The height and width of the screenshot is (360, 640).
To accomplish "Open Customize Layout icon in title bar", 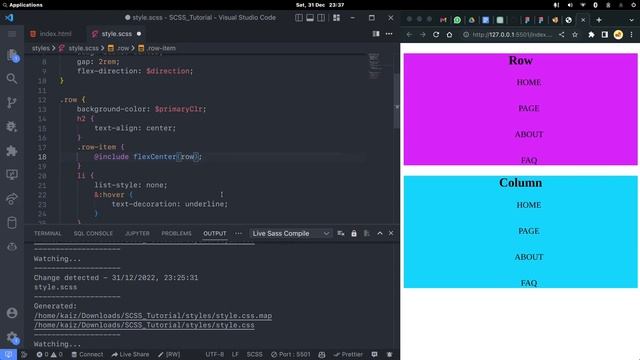I will pyautogui.click(x=336, y=18).
